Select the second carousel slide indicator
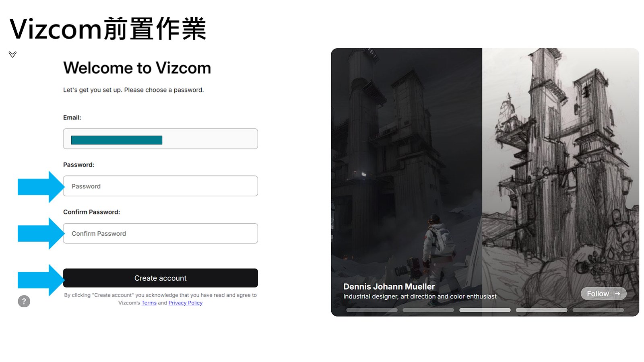Viewport: 644px width, 362px height. (x=428, y=310)
